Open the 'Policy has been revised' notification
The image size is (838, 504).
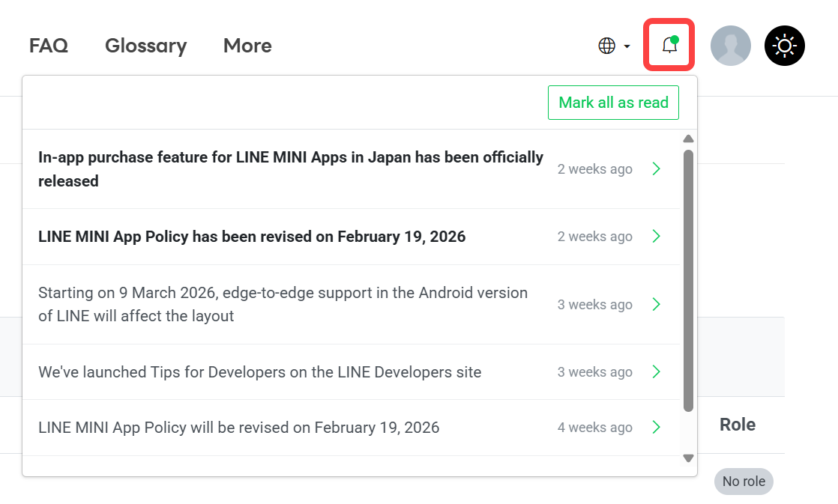coord(252,237)
